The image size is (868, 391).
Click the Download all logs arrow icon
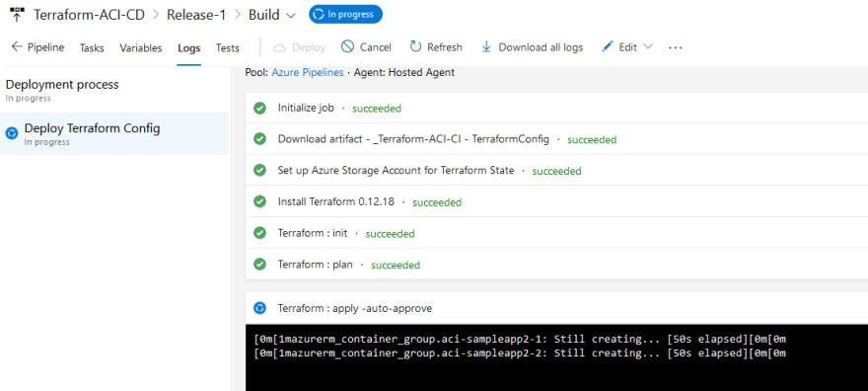coord(486,47)
